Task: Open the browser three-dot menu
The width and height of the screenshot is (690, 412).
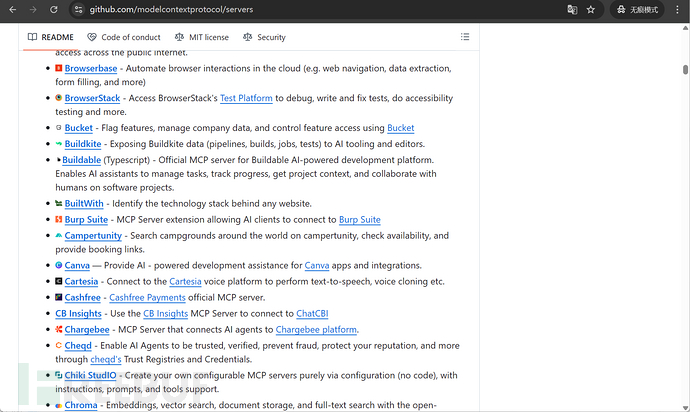Action: tap(677, 9)
